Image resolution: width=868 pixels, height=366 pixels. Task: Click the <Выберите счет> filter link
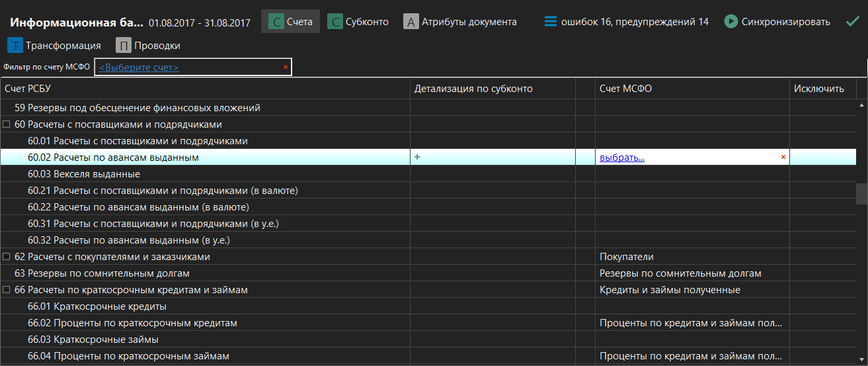(139, 68)
